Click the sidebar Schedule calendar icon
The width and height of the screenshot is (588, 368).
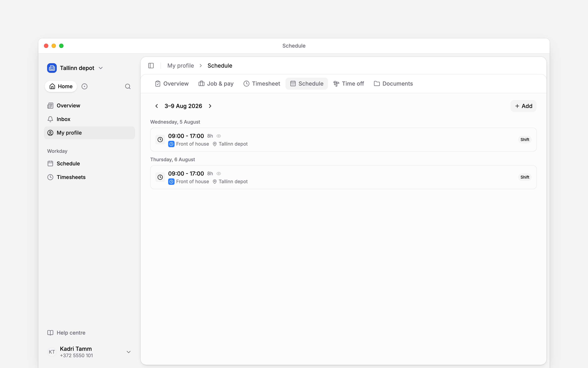(50, 164)
